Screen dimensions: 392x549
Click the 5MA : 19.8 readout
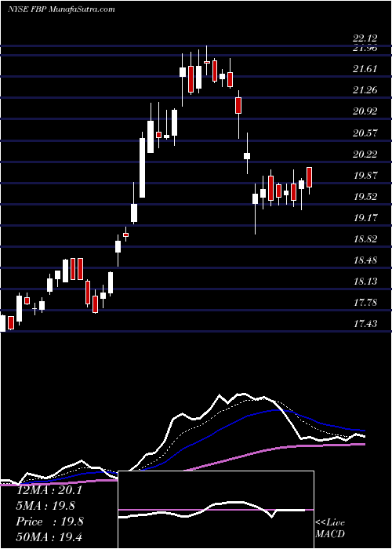coord(45,506)
